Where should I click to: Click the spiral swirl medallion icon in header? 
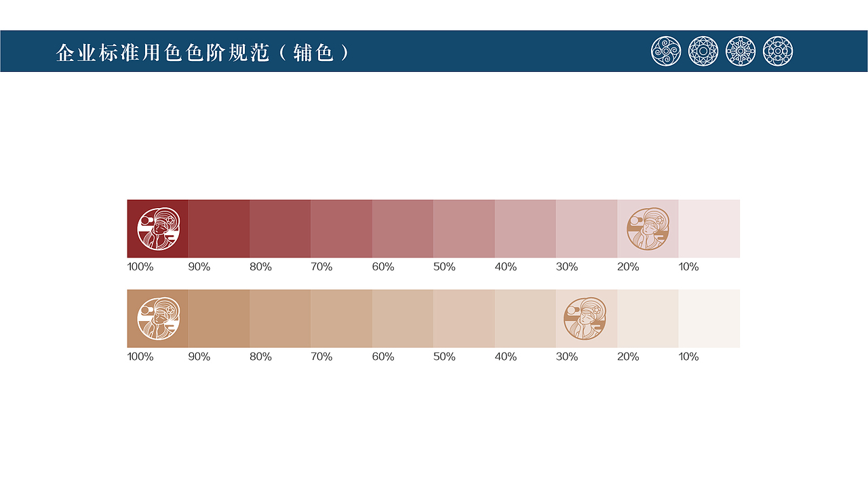(666, 52)
